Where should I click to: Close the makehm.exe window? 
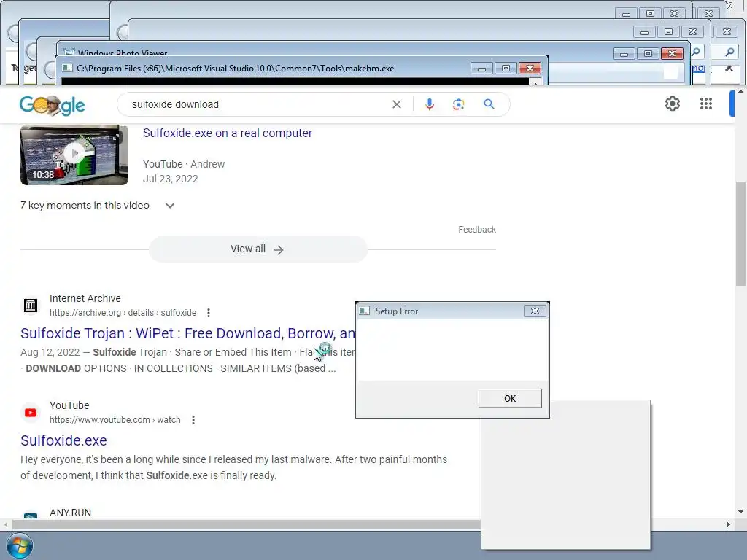[530, 68]
